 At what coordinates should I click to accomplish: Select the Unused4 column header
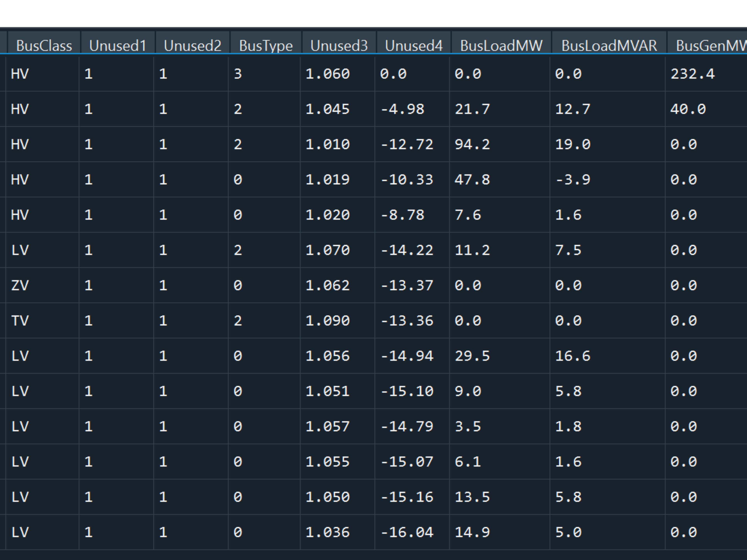tap(413, 45)
